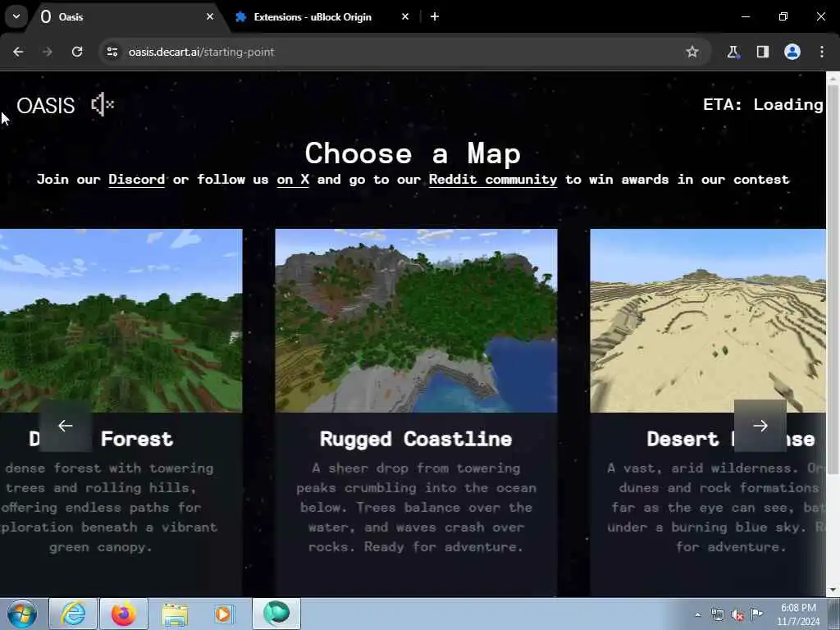Click the scrollbar up arrow
The width and height of the screenshot is (840, 630).
tap(833, 78)
